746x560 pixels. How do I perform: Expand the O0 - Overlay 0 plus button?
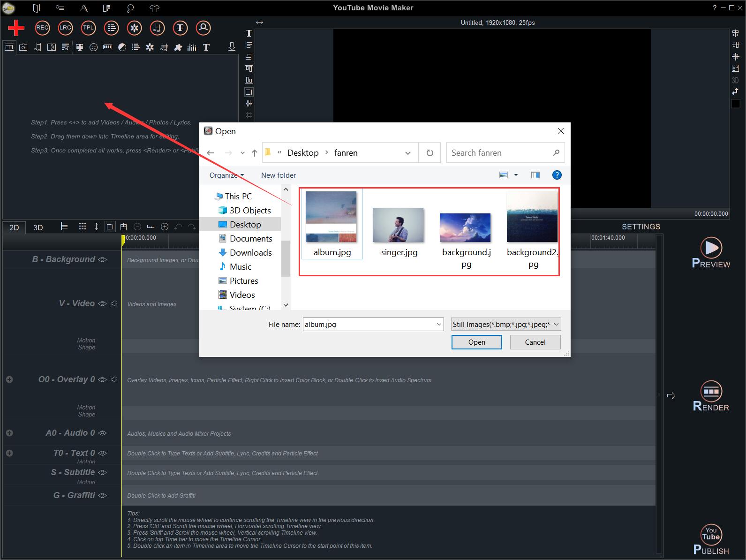[x=9, y=379]
